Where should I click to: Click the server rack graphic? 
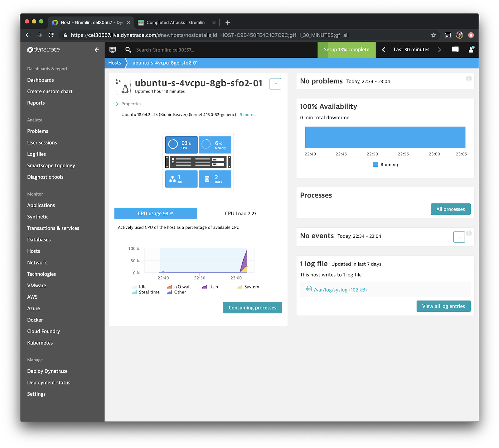pos(198,162)
